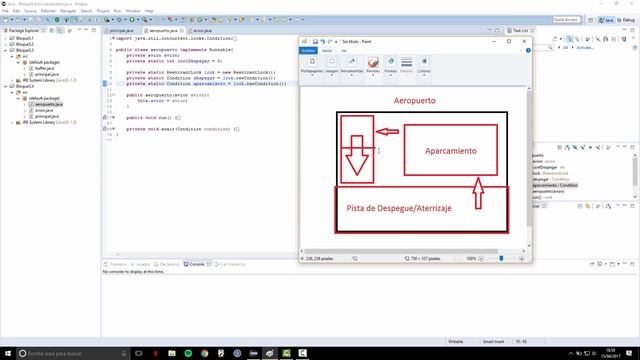Expand the Bloque5.1 project
The height and width of the screenshot is (360, 640).
6,38
